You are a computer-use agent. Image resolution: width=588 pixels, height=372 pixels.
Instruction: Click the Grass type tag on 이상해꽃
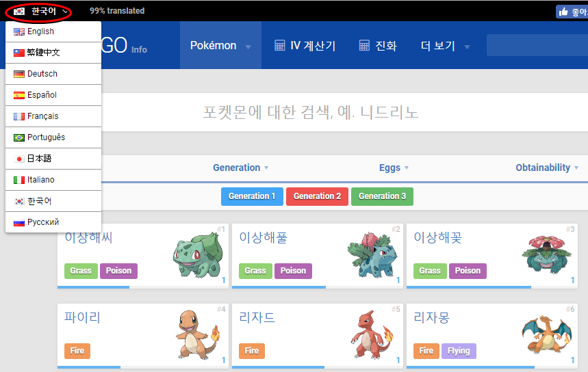[430, 271]
